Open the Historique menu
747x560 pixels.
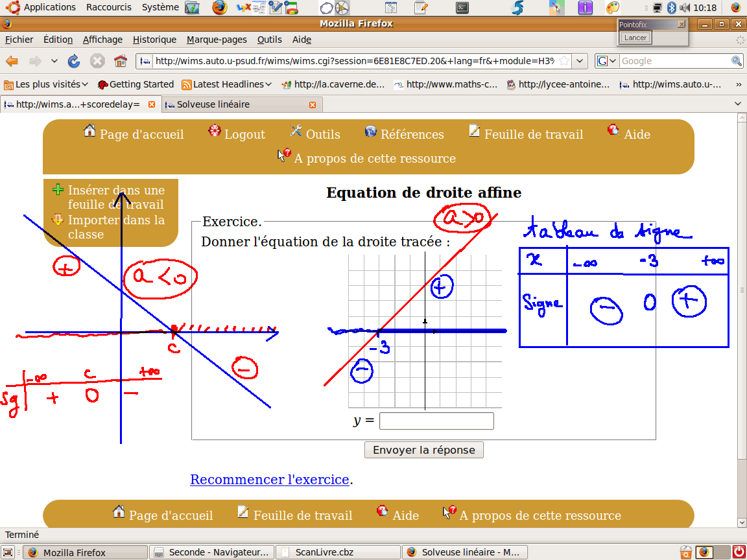154,40
